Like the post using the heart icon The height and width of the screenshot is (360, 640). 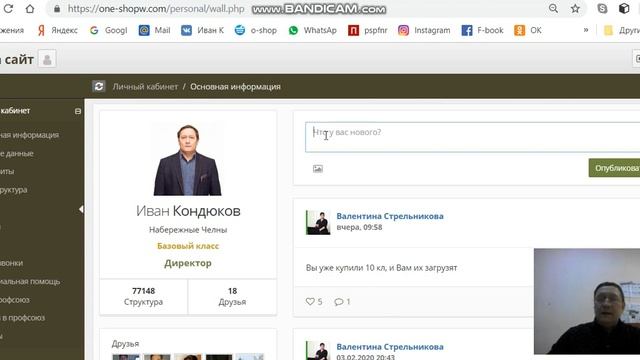(x=310, y=302)
